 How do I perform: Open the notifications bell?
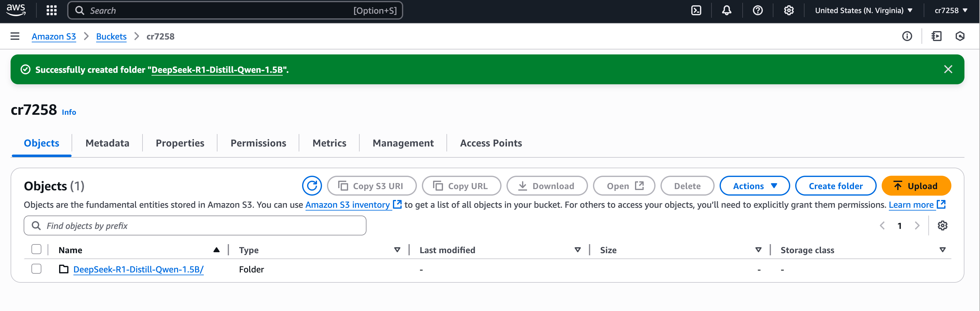[726, 10]
